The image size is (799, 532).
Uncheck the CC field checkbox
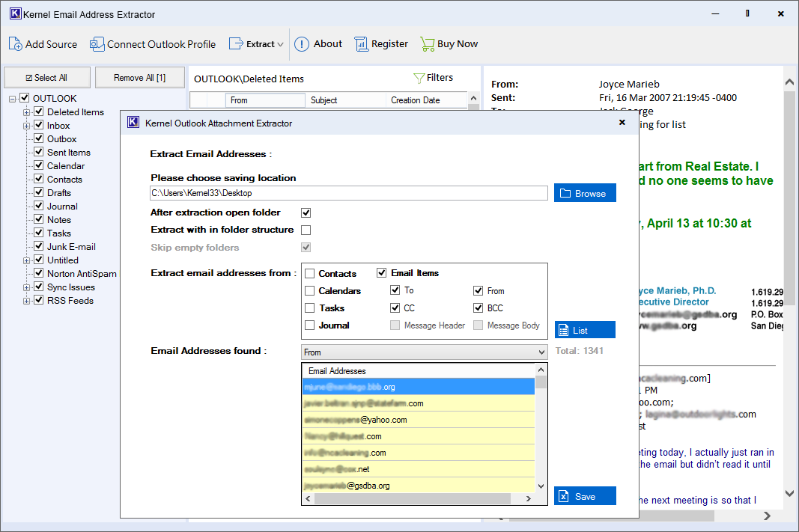395,308
